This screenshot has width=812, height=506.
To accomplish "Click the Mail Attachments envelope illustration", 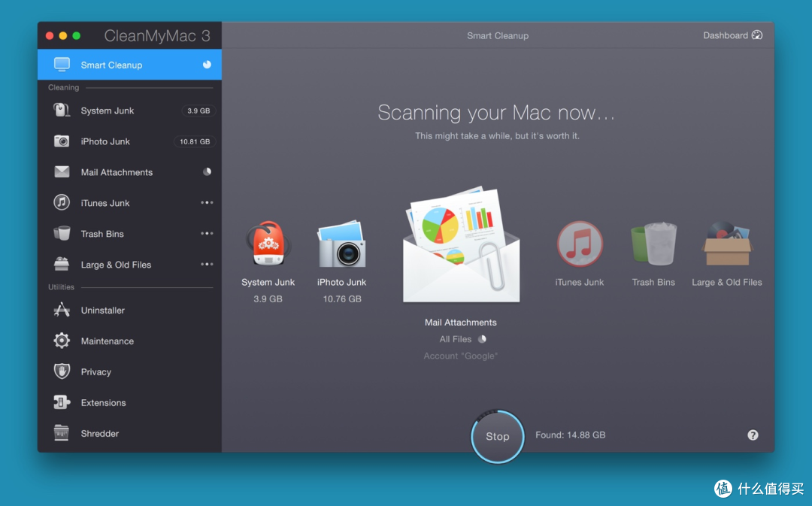I will click(461, 245).
